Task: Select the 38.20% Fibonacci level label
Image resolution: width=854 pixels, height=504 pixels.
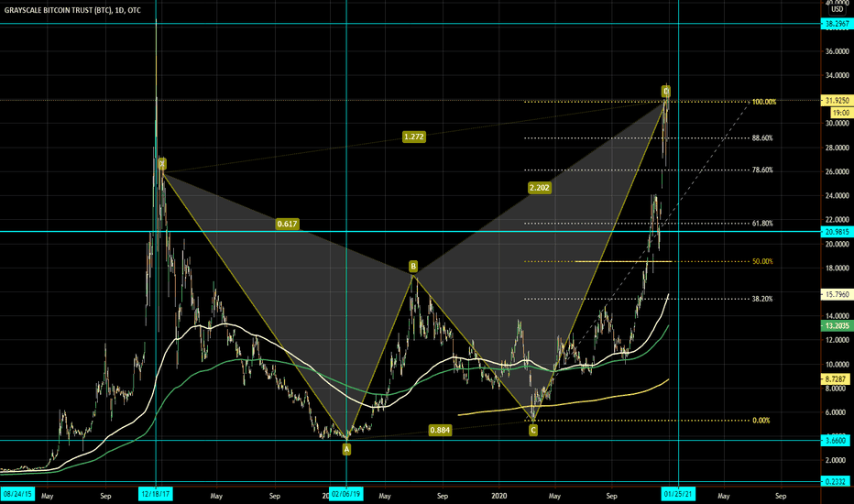Action: (x=762, y=299)
